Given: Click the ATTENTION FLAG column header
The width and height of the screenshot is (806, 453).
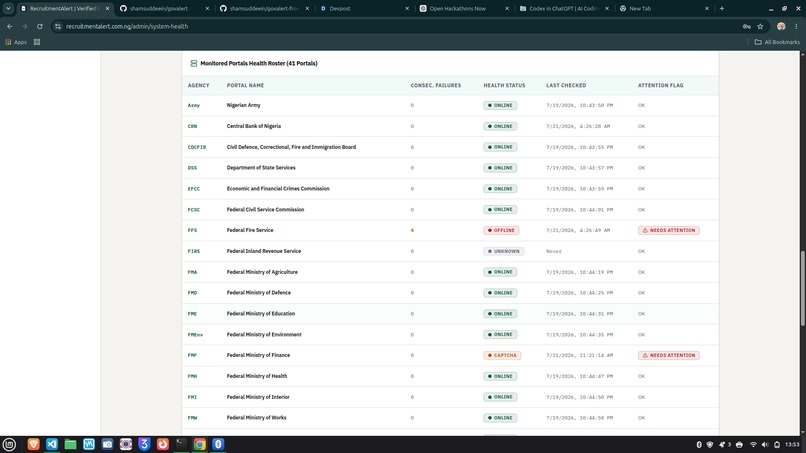Looking at the screenshot, I should (x=661, y=85).
